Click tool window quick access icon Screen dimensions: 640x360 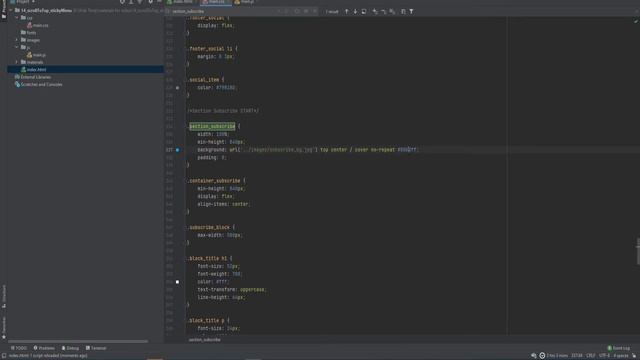point(4,356)
